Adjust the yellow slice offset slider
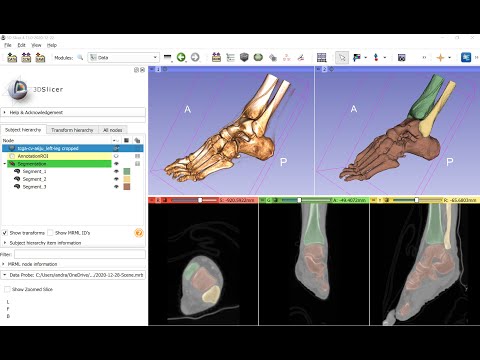This screenshot has width=480, height=360. [x=417, y=200]
